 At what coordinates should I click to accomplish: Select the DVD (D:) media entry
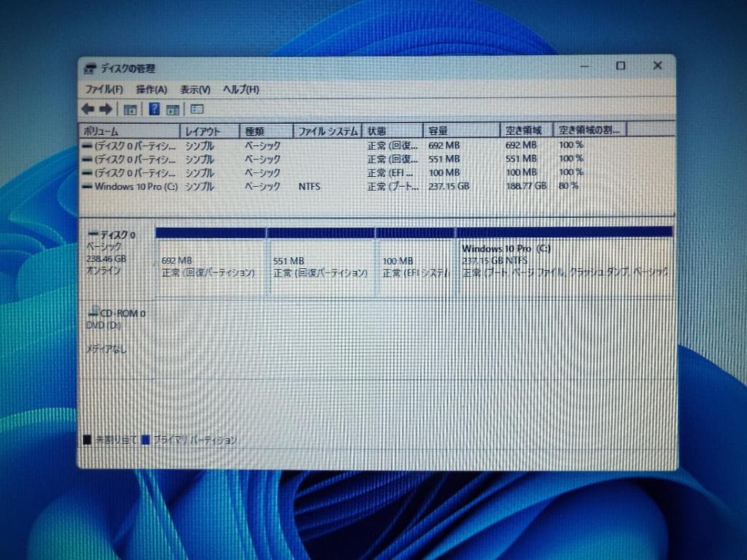[104, 325]
